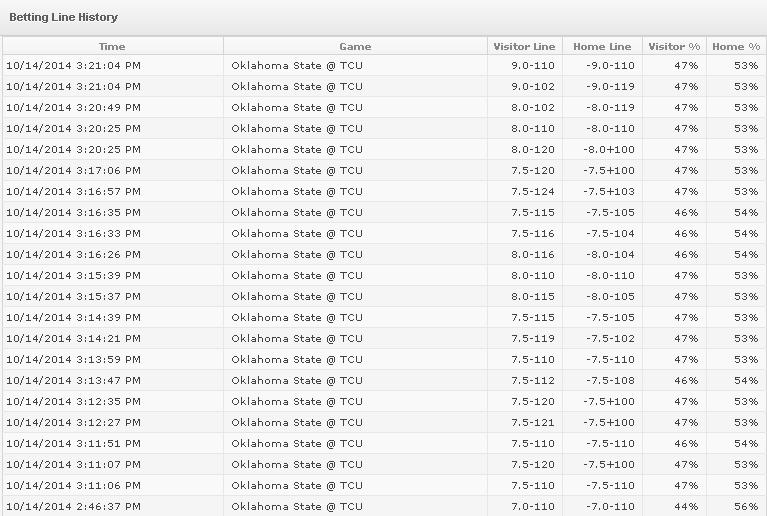The image size is (767, 516).
Task: Click the Time column header
Action: [112, 46]
